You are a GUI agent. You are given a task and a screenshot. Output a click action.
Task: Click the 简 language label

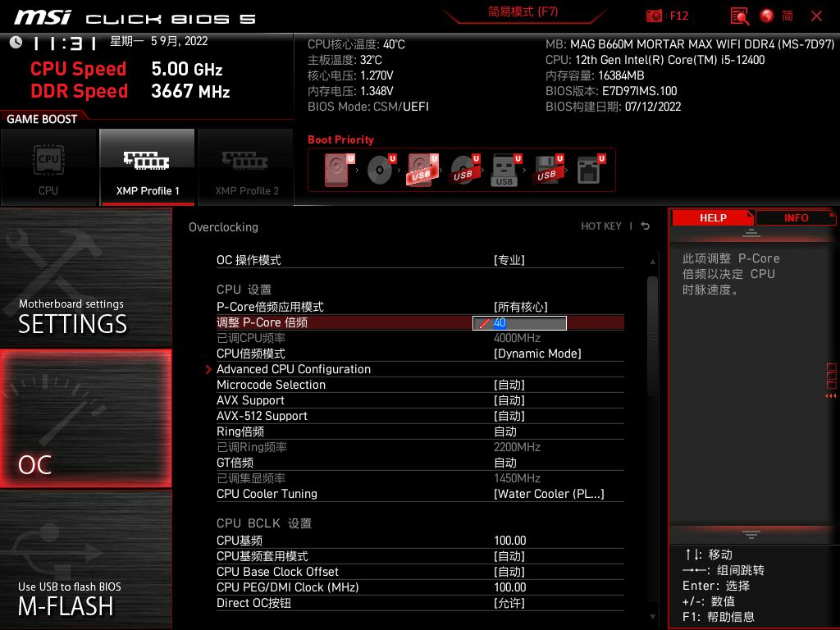click(x=787, y=16)
